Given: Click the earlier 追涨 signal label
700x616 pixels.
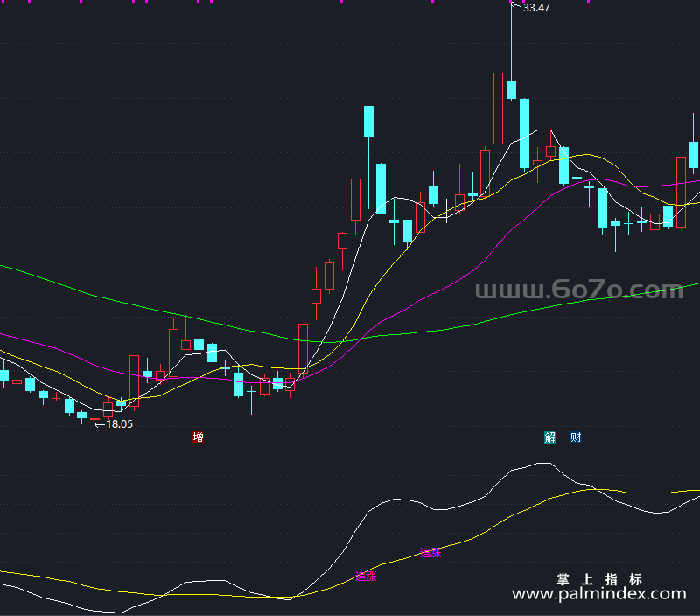Looking at the screenshot, I should pos(366,577).
